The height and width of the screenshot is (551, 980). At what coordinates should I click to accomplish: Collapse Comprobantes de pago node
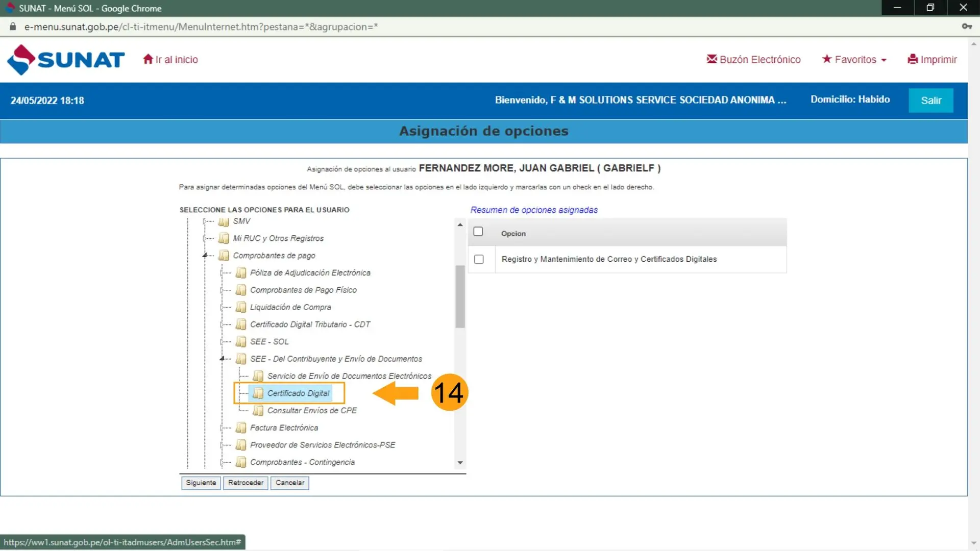(205, 255)
